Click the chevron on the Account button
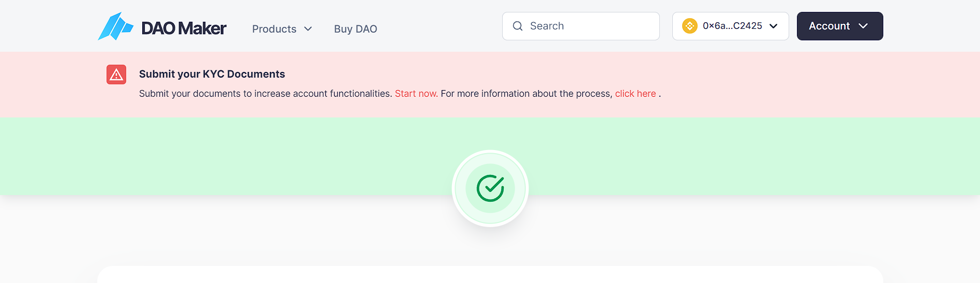Viewport: 980px width, 283px height. click(x=863, y=26)
